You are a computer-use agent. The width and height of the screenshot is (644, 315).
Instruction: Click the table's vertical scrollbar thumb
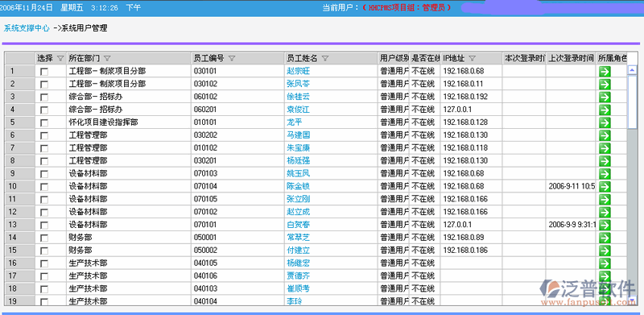click(632, 102)
